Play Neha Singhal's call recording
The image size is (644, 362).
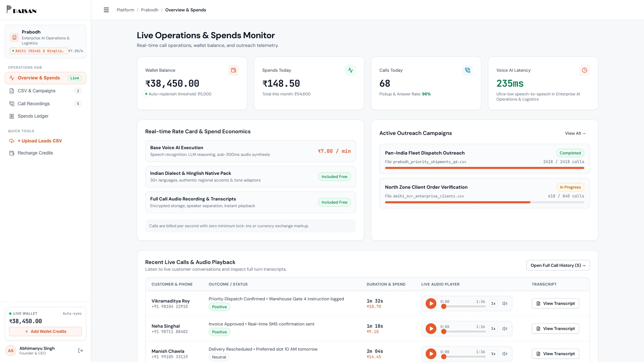point(431,329)
